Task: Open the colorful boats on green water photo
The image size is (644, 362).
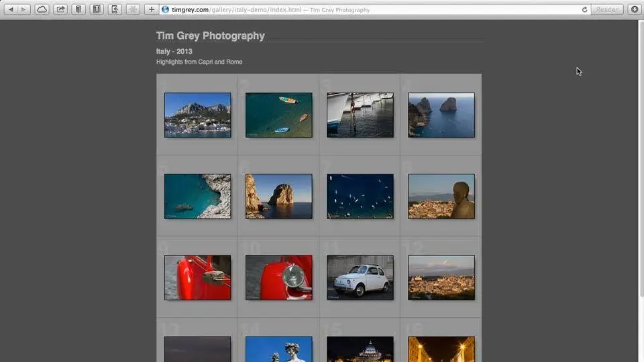Action: 279,115
